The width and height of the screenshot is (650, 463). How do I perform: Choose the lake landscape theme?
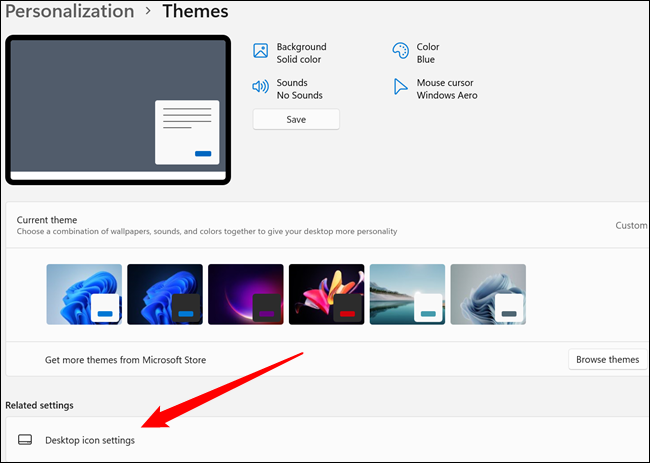[407, 294]
